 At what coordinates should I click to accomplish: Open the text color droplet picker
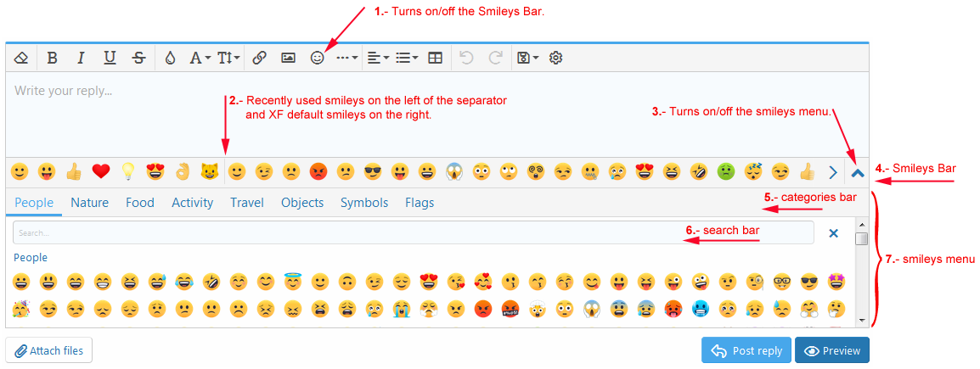tap(170, 58)
